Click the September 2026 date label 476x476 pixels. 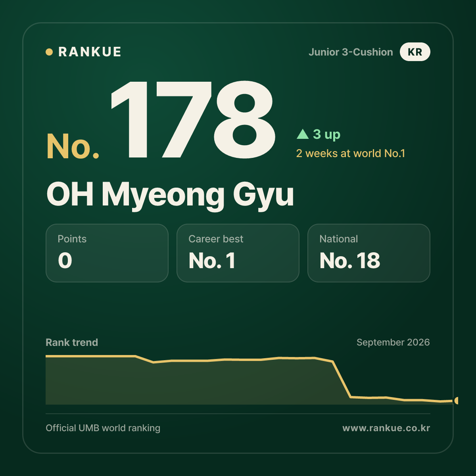[x=393, y=342]
